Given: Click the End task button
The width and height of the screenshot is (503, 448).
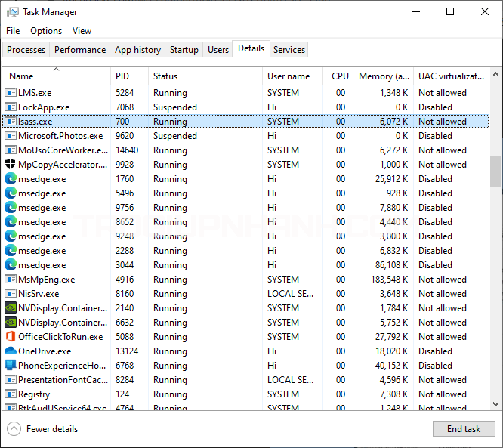Looking at the screenshot, I should coord(464,429).
